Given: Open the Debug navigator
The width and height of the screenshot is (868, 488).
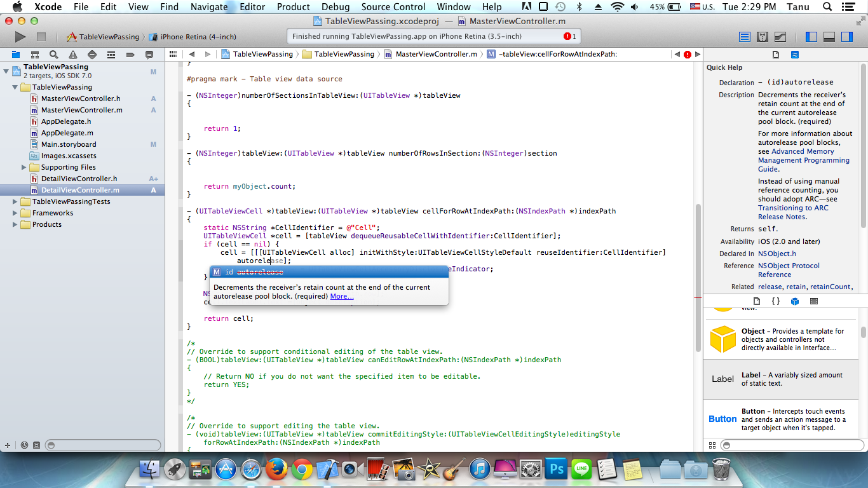Looking at the screenshot, I should [x=111, y=55].
